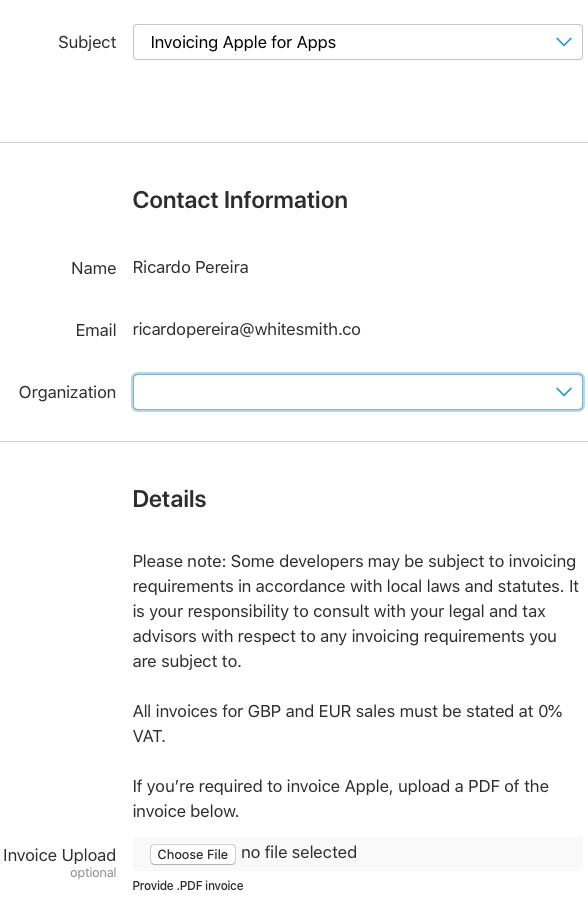Click the 'optional' note under Invoice Upload
The width and height of the screenshot is (588, 918).
(x=93, y=873)
